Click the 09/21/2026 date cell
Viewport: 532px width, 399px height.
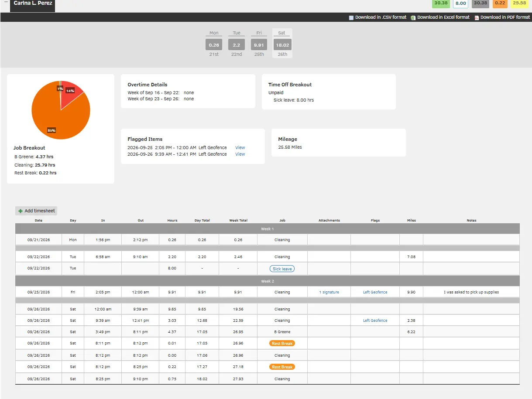click(x=39, y=240)
